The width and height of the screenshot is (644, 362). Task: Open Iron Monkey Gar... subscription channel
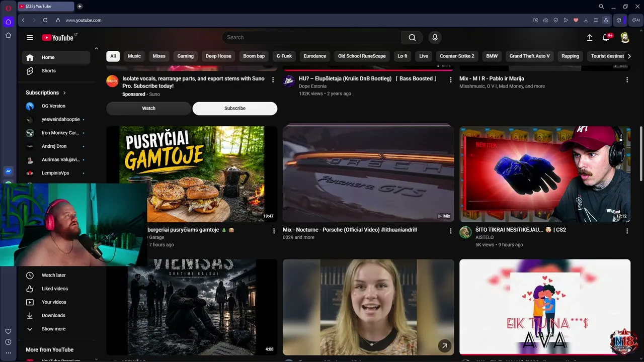[x=56, y=133]
